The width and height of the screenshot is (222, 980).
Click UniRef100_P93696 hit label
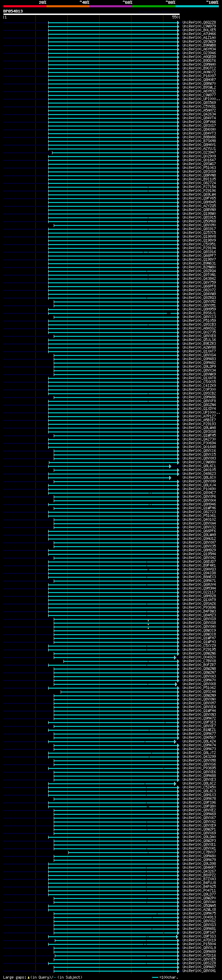(x=199, y=608)
